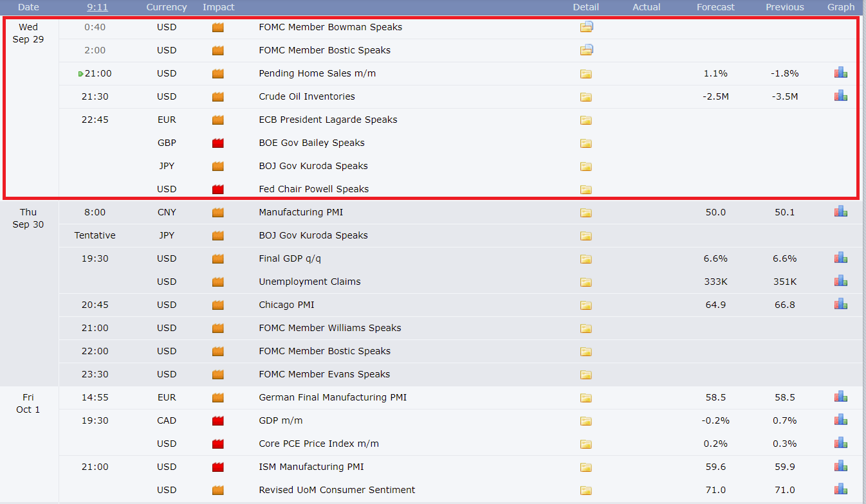Image resolution: width=866 pixels, height=504 pixels.
Task: Click forecast value 64.9 for Chicago PMI
Action: (715, 305)
